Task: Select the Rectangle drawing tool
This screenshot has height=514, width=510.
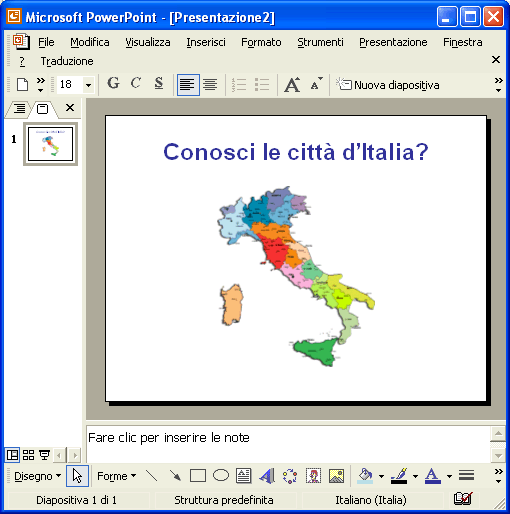Action: 198,476
